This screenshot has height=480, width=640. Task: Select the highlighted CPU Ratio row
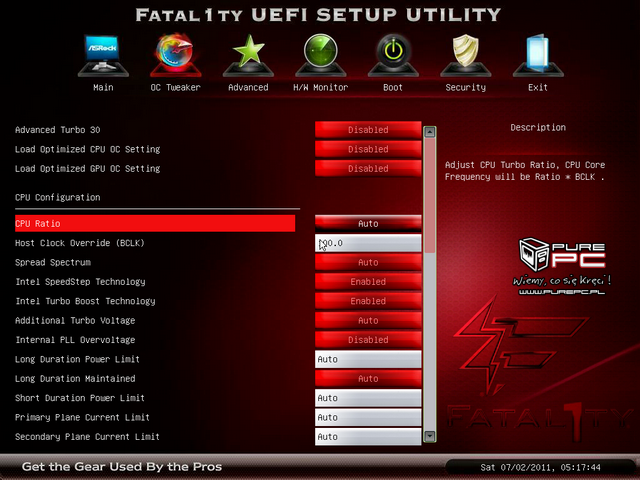tap(155, 224)
